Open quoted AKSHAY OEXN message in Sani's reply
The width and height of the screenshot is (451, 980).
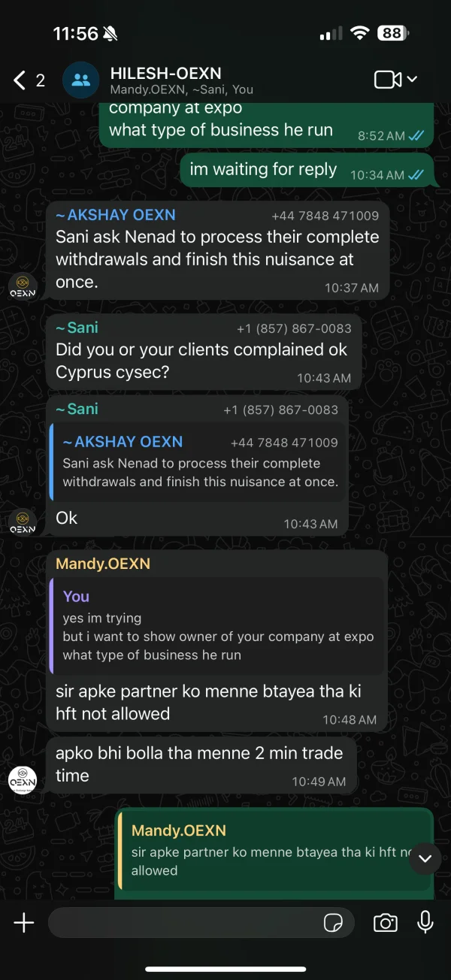[x=199, y=462]
